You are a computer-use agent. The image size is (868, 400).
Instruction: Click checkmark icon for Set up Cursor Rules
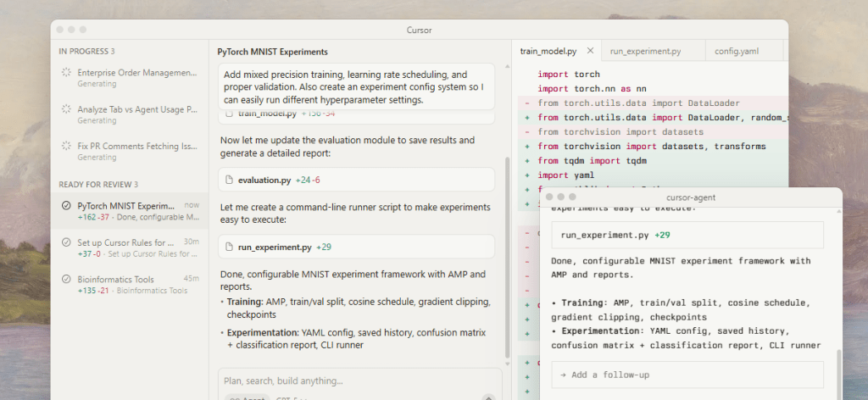click(x=66, y=242)
